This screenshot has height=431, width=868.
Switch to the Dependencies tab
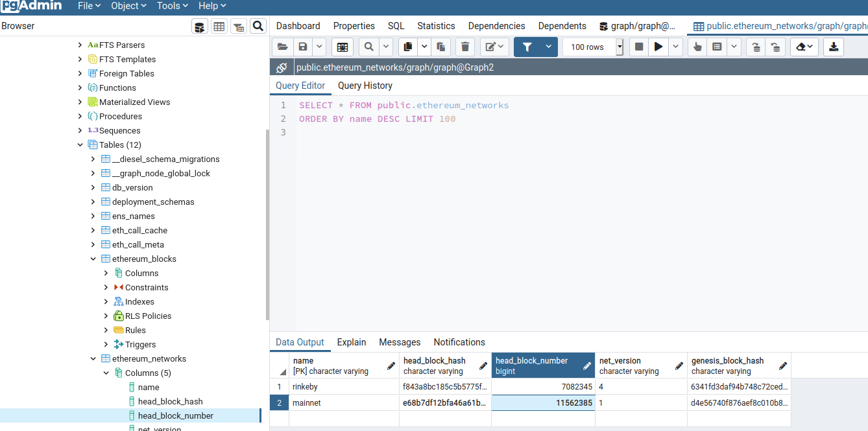click(x=497, y=26)
